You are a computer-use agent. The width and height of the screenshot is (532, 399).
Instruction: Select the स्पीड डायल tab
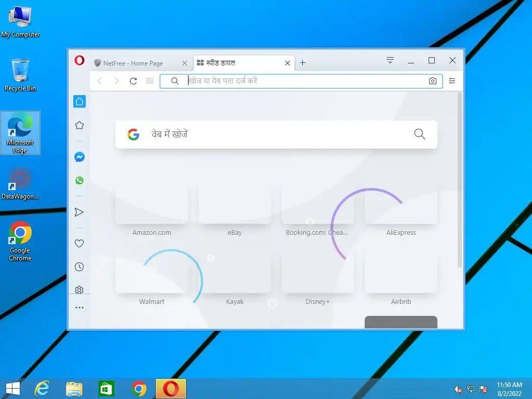244,63
